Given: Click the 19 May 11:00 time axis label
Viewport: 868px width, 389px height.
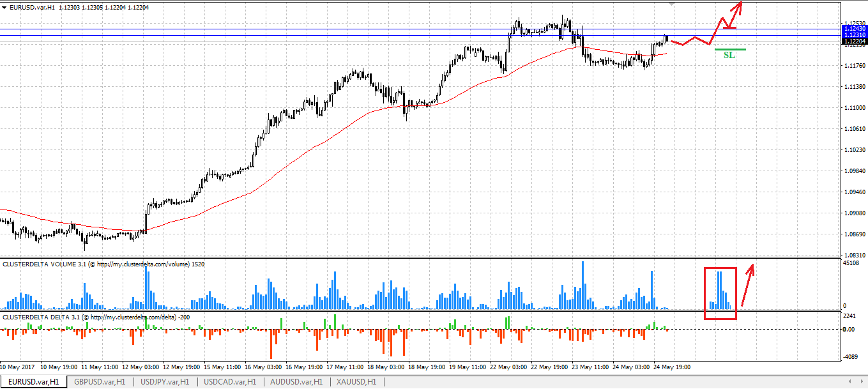Looking at the screenshot, I should (467, 368).
